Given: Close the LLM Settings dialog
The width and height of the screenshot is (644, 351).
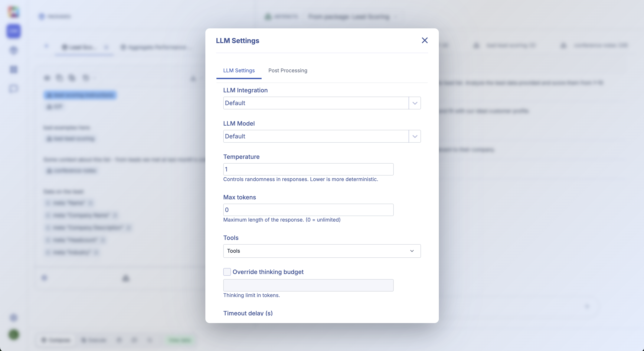Looking at the screenshot, I should coord(425,40).
